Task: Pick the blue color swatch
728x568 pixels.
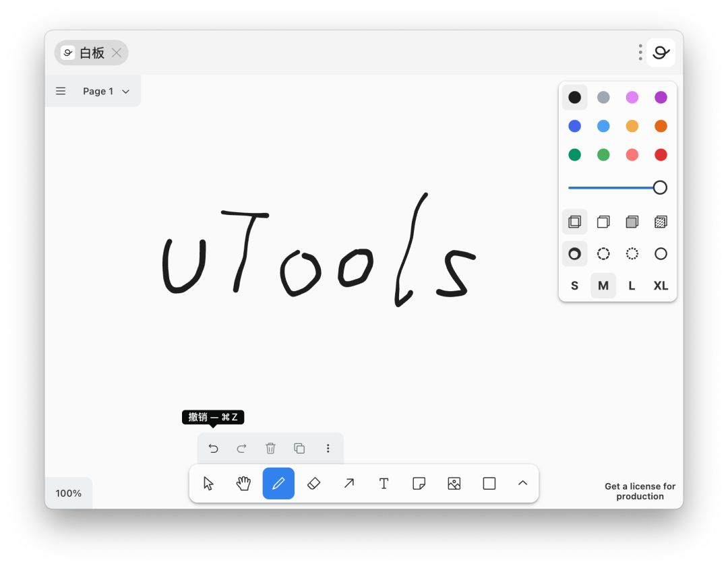Action: coord(575,126)
